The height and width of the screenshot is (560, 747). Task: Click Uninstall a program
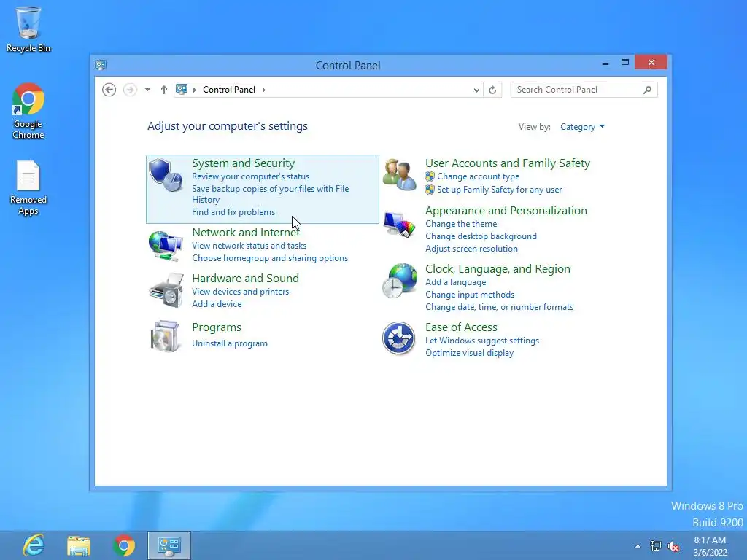pos(230,343)
